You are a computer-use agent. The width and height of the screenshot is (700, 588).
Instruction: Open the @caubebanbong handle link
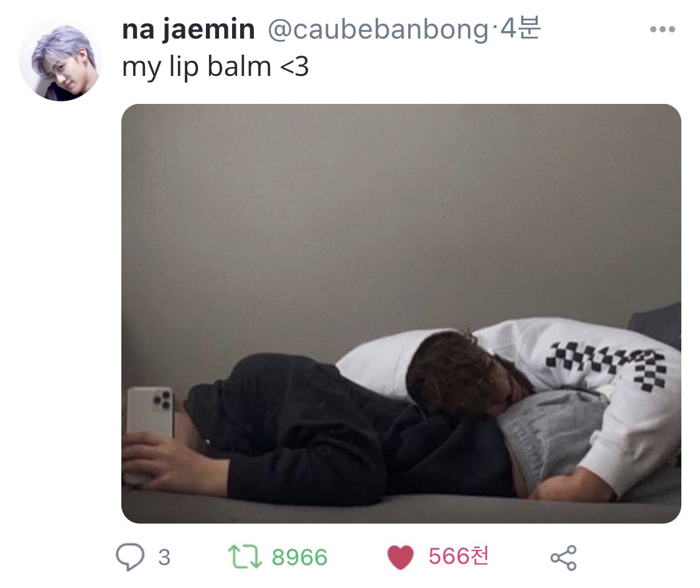(x=378, y=30)
